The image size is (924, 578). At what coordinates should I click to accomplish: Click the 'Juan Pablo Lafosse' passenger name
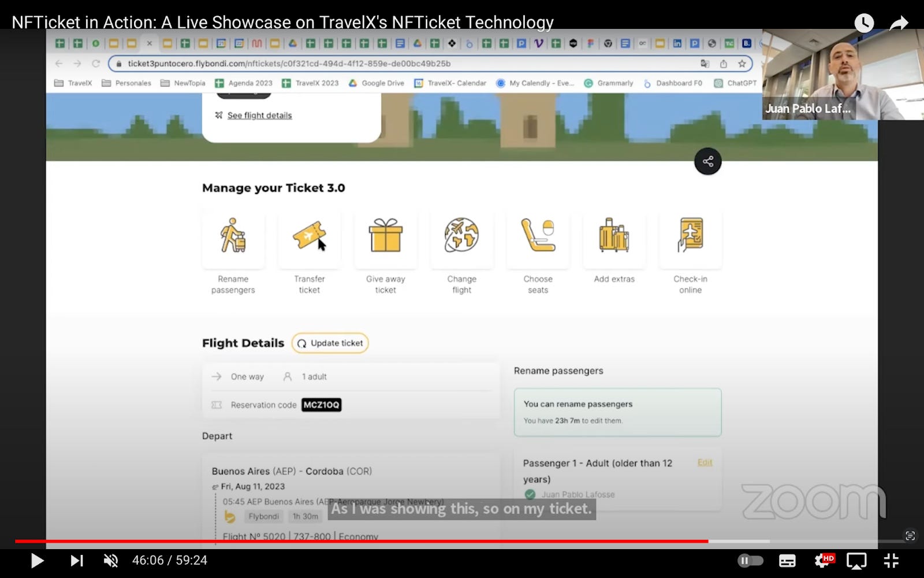point(578,495)
